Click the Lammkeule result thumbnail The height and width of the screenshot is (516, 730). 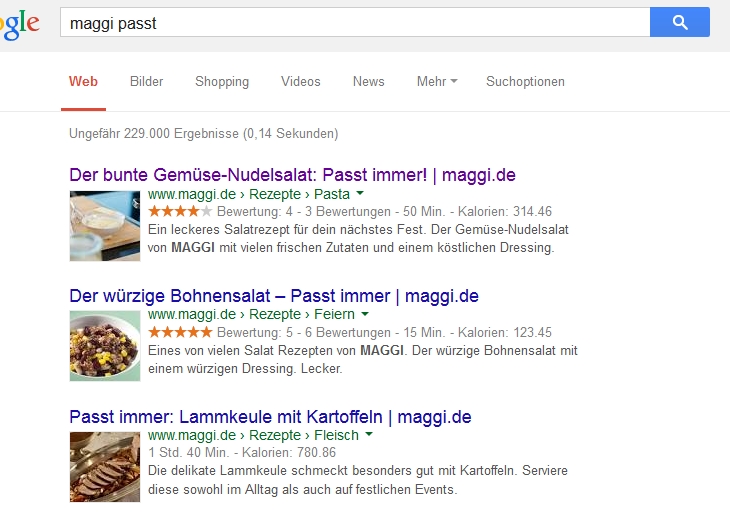point(105,467)
